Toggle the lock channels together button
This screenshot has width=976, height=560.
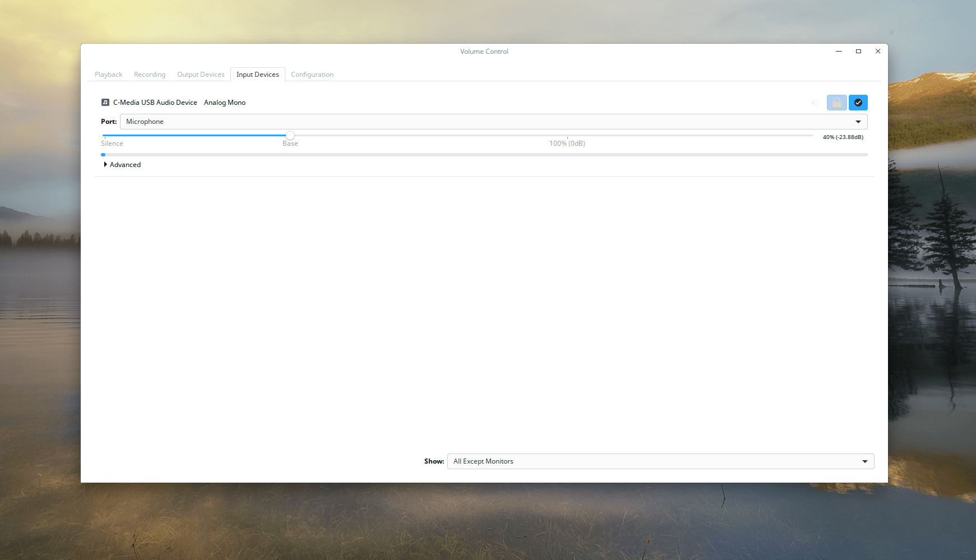[x=837, y=103]
